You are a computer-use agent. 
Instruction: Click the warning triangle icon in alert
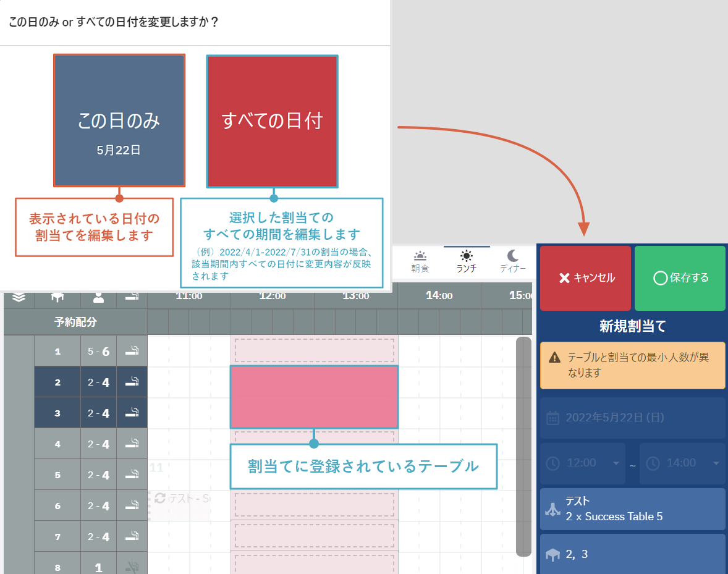[554, 357]
